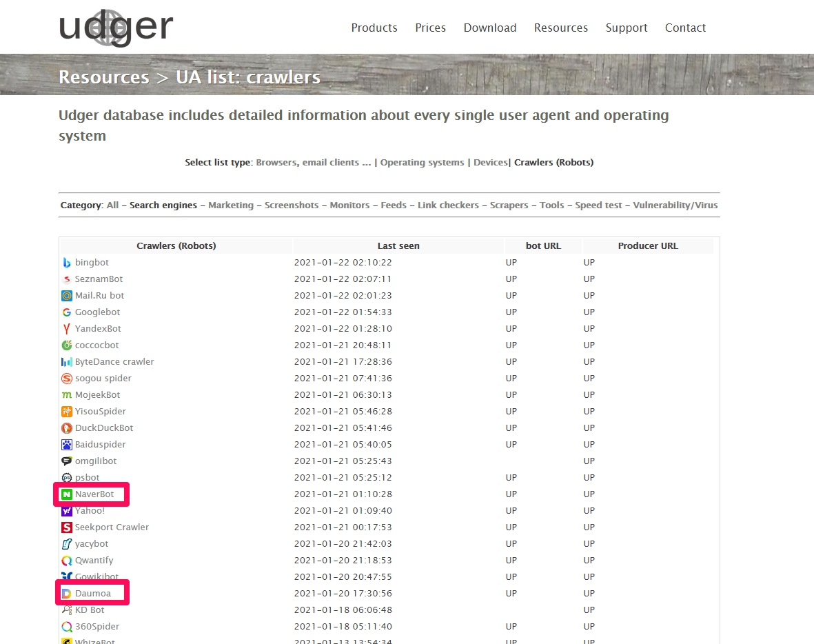Filter category by Vulnerability/Virus
The image size is (814, 644).
click(675, 205)
